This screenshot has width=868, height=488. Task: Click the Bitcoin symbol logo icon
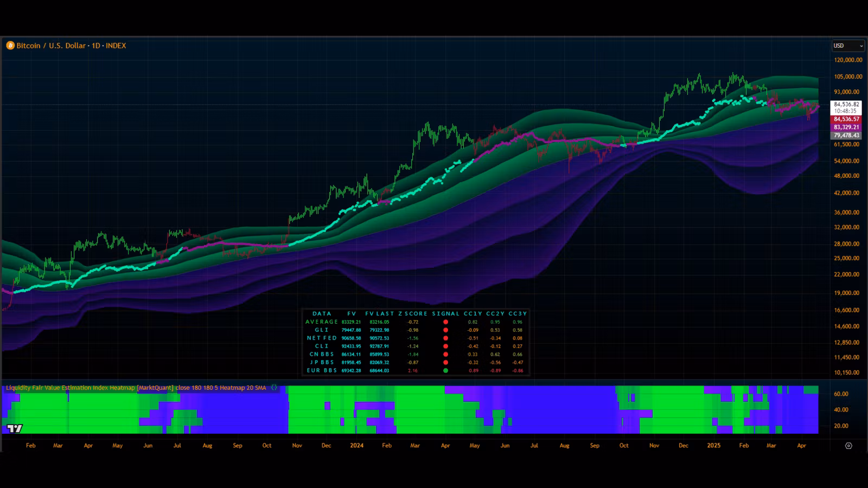point(10,46)
